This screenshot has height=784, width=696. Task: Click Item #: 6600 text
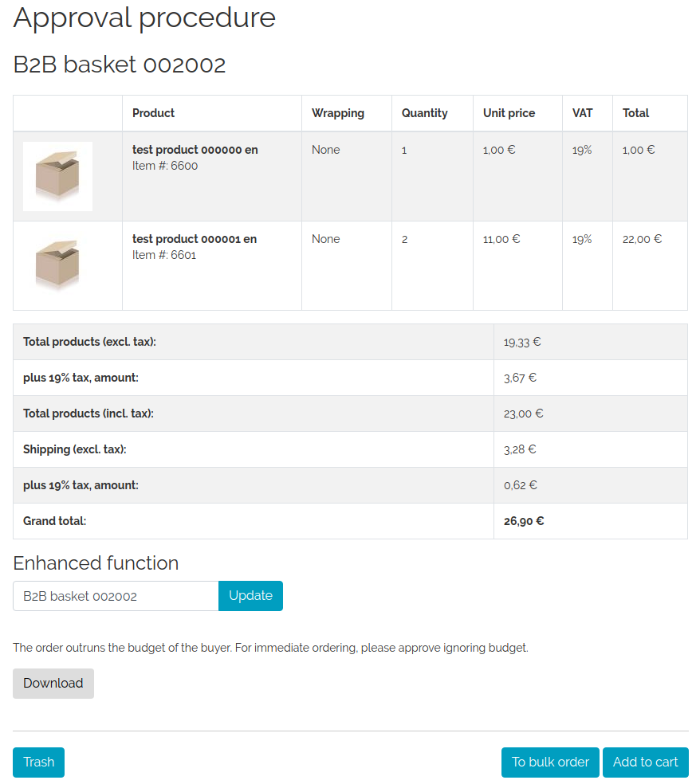tap(165, 166)
